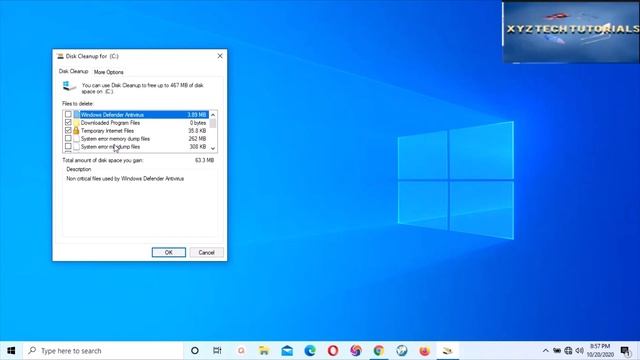Viewport: 640px width, 360px height.
Task: Uncheck the Temporary Internet Files checkbox
Action: coord(68,130)
